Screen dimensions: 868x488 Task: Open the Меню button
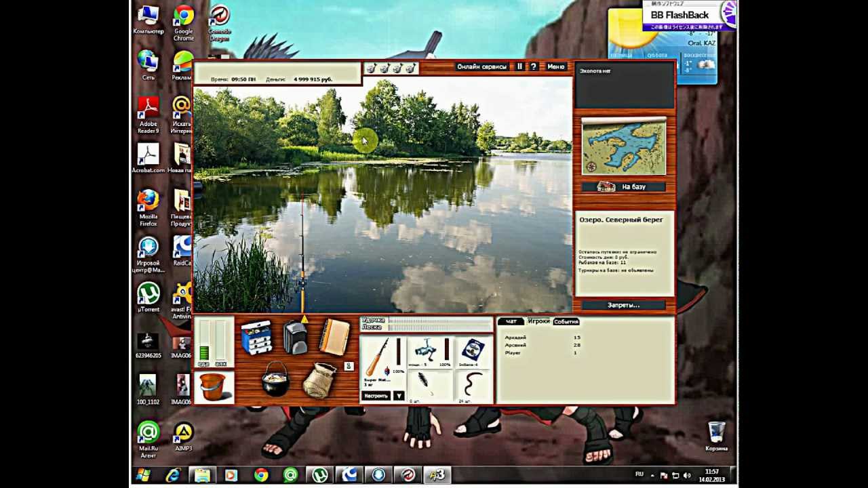pos(556,66)
